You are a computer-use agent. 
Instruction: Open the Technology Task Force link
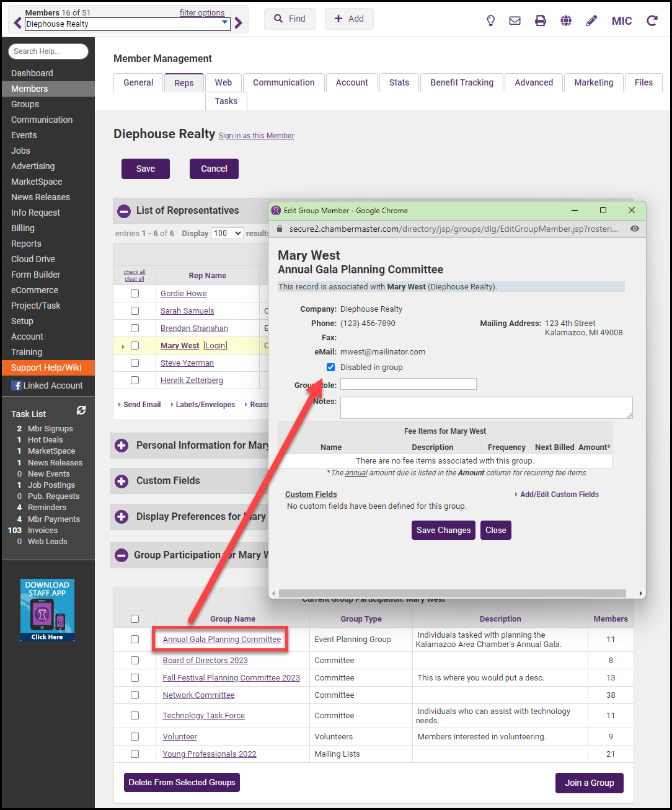203,716
